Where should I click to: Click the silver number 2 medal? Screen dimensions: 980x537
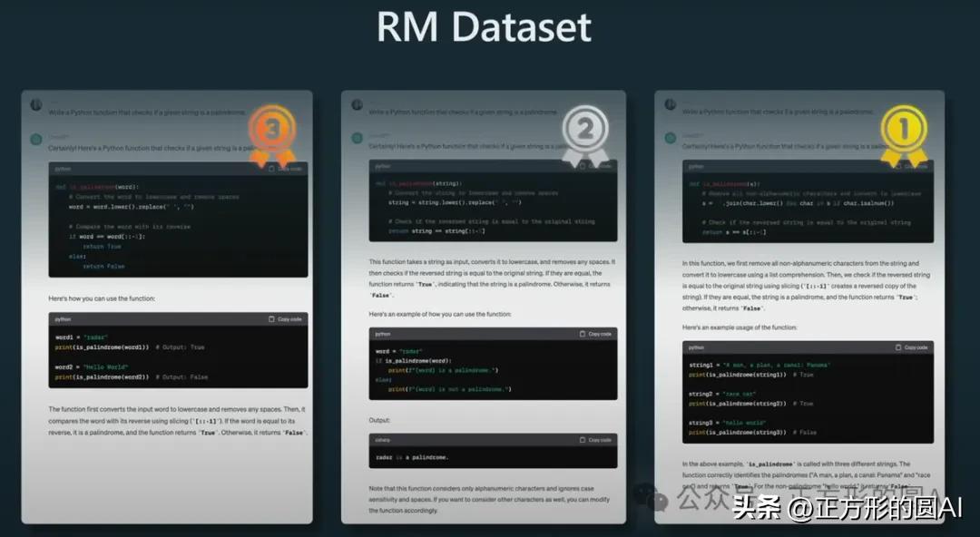tap(585, 132)
